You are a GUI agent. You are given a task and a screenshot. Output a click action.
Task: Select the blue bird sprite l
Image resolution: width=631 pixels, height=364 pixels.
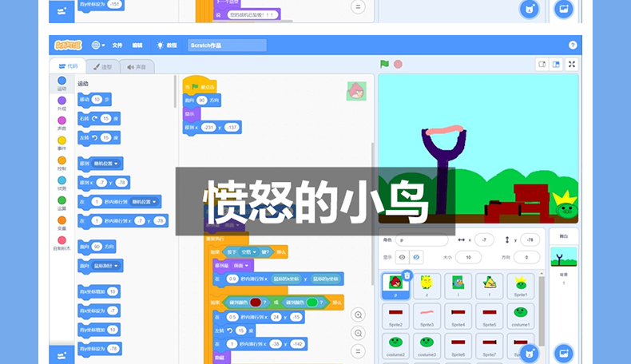(458, 286)
